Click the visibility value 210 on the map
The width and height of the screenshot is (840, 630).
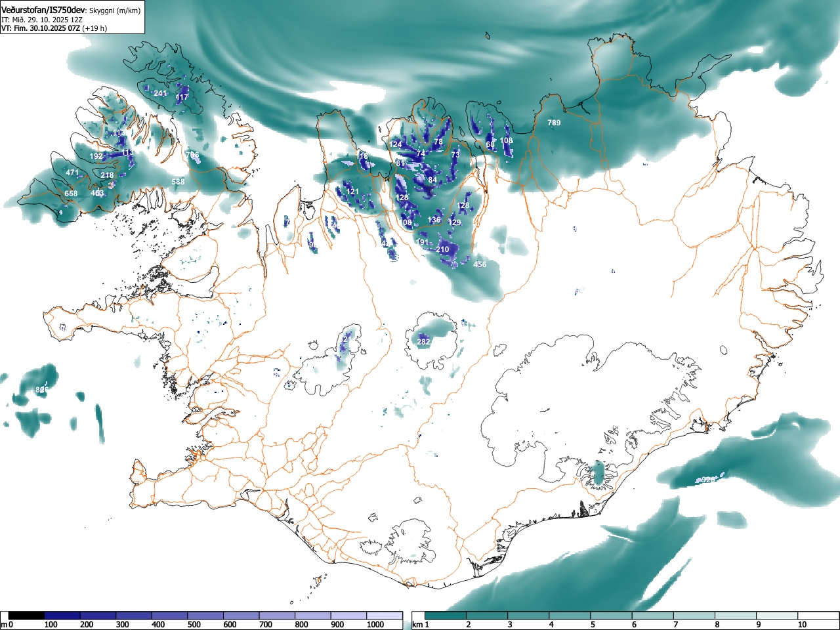click(443, 249)
